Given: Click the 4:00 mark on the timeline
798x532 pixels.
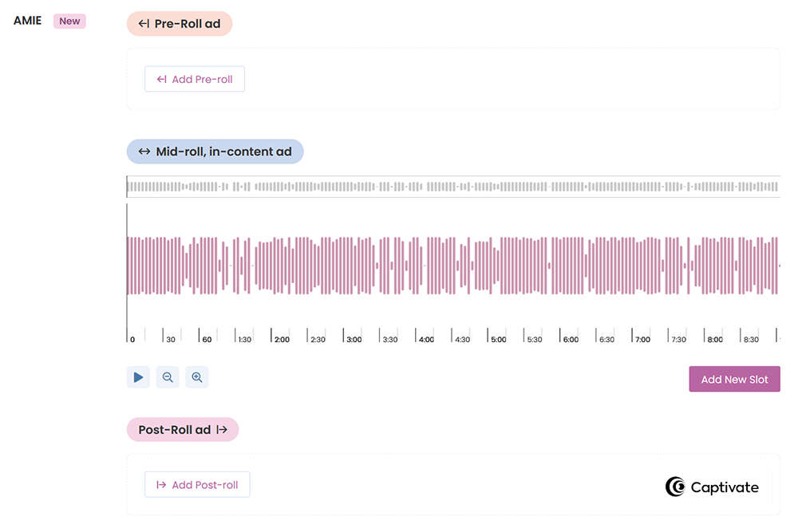Looking at the screenshot, I should pyautogui.click(x=425, y=337).
